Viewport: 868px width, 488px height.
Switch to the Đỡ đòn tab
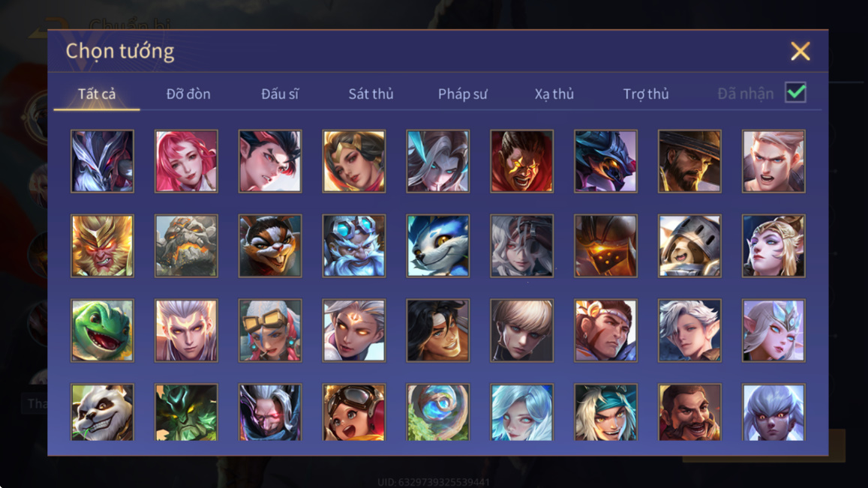(188, 94)
